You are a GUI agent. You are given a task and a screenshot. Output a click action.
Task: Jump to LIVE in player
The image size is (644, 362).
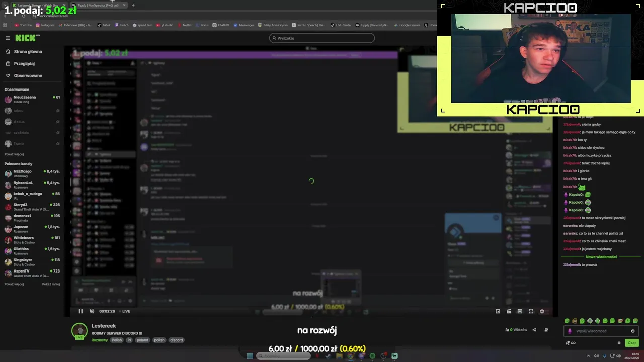(124, 311)
